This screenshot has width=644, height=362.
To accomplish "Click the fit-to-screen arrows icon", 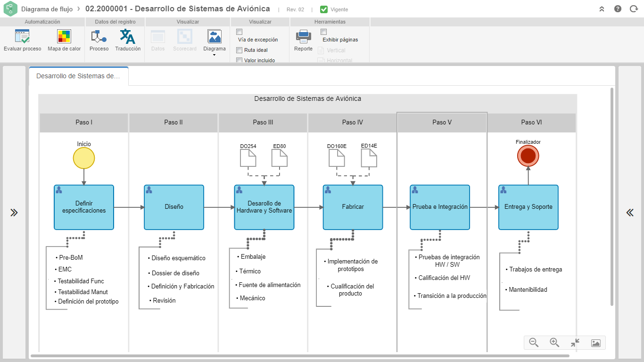I will click(575, 343).
